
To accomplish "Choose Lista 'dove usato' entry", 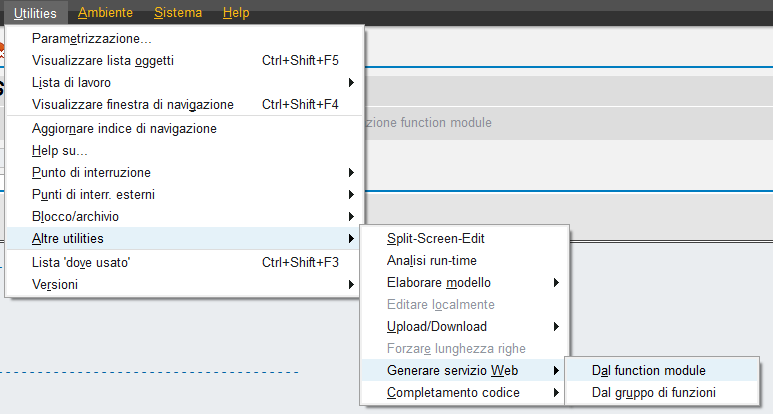I will [x=184, y=262].
